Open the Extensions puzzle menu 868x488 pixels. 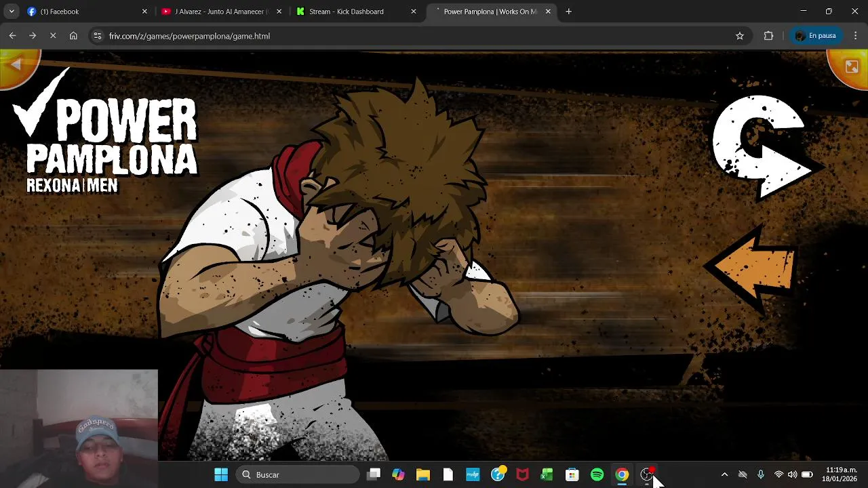768,36
